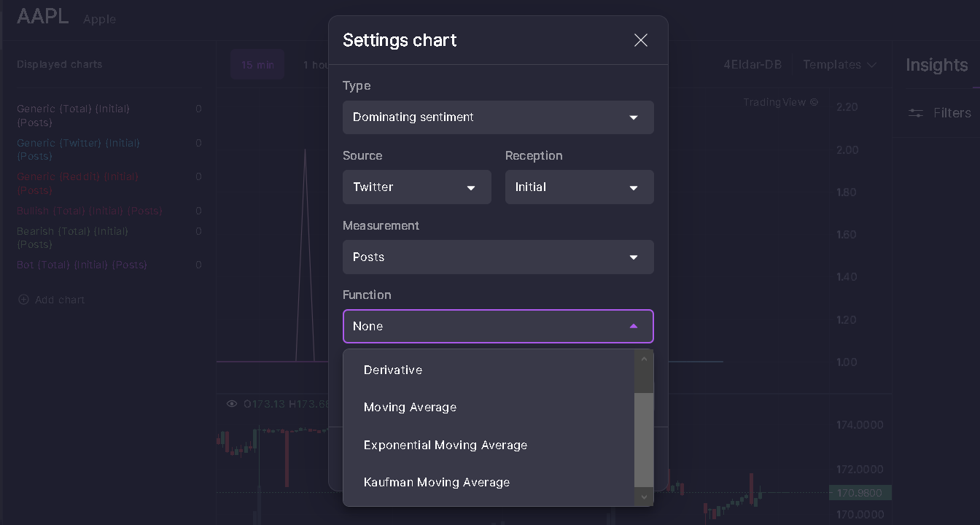Select Bot {Total} {Initial} {Posts} chart row

109,265
